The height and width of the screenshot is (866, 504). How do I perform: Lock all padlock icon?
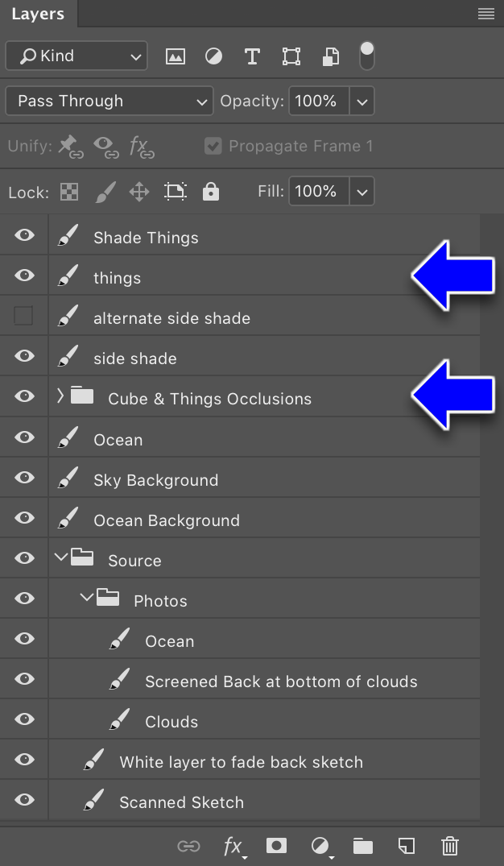coord(211,193)
